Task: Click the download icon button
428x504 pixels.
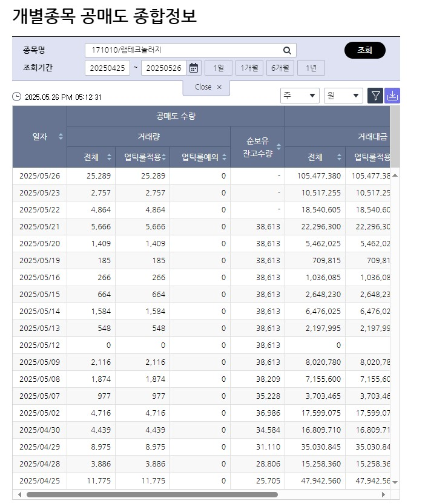Action: [x=392, y=96]
